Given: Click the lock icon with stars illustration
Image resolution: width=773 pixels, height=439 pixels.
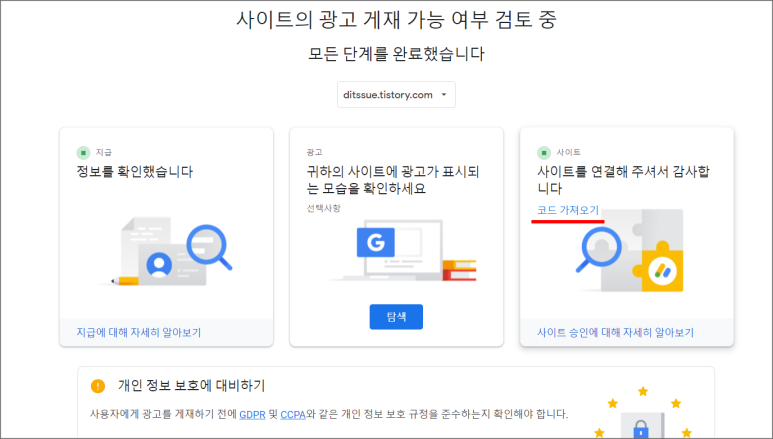Looking at the screenshot, I should 642,413.
